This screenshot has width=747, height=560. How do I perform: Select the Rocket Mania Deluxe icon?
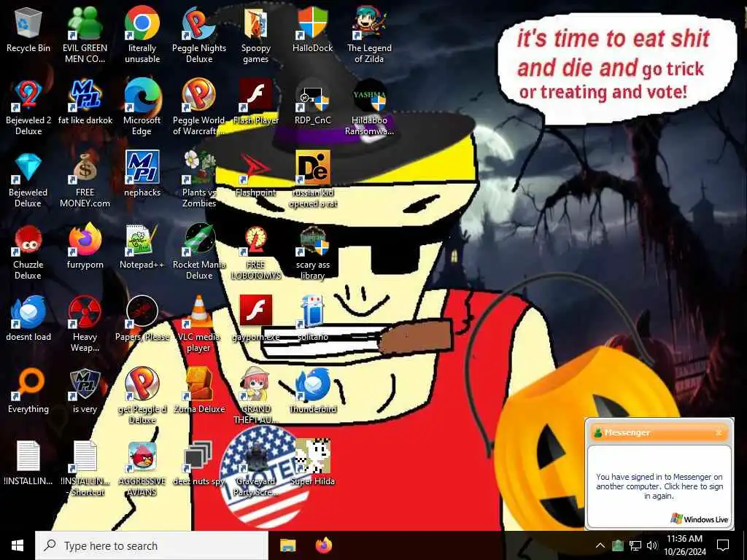199,240
